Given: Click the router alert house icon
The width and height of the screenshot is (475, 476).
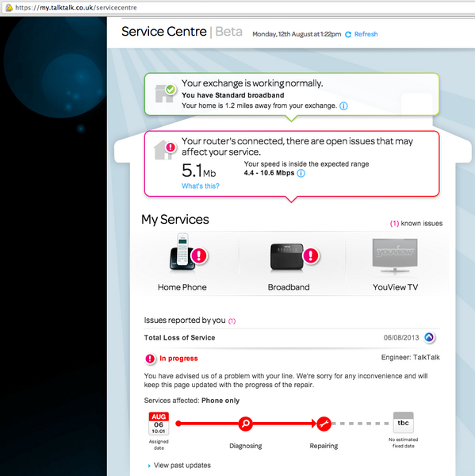Looking at the screenshot, I should coord(165,150).
